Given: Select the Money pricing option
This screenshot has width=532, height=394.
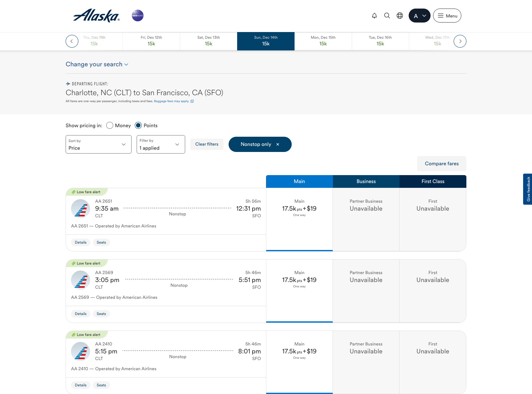Looking at the screenshot, I should pyautogui.click(x=109, y=125).
